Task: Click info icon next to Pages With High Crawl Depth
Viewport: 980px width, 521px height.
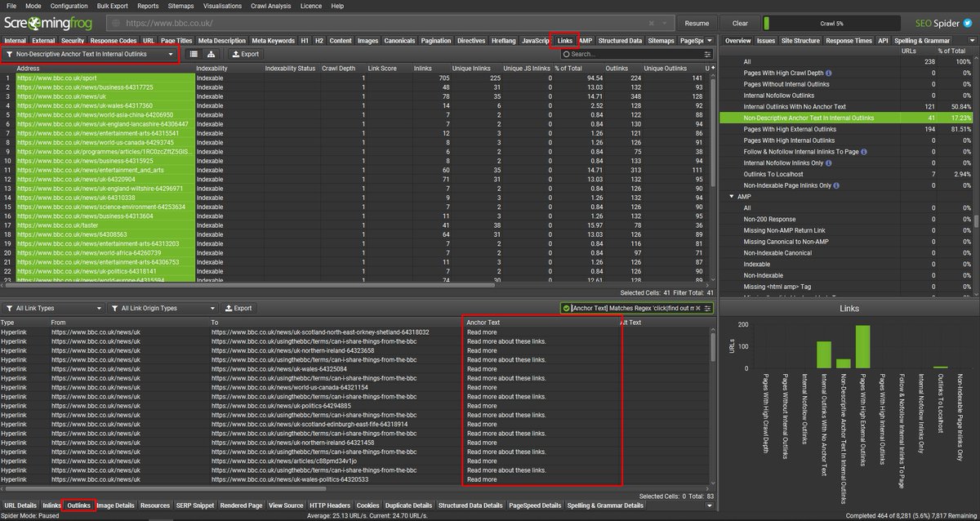Action: coord(828,73)
